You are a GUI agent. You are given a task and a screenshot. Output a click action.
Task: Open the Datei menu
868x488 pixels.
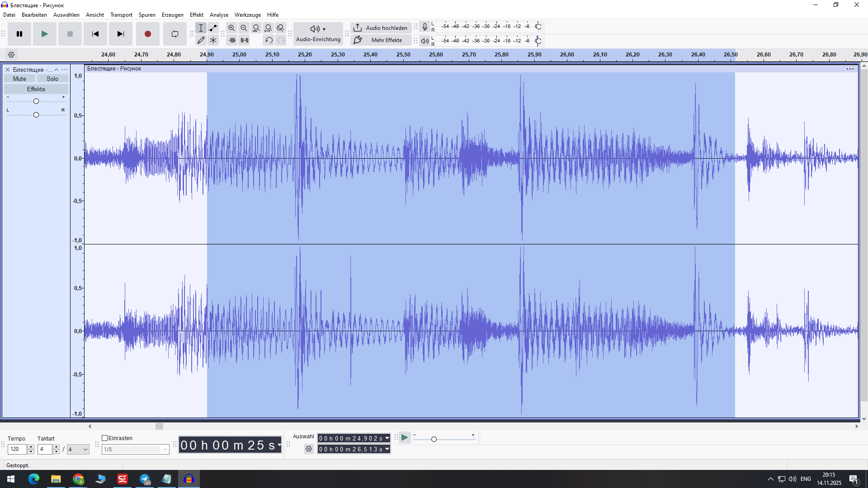9,15
